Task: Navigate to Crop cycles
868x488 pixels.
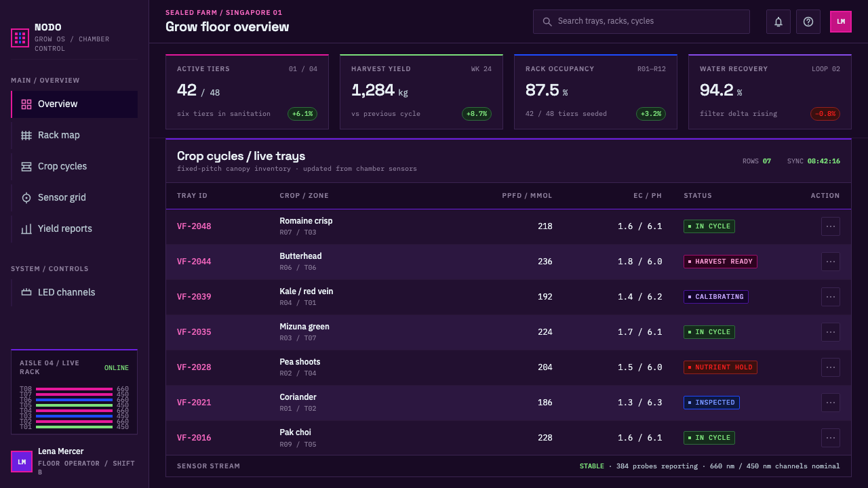Action: [75, 167]
